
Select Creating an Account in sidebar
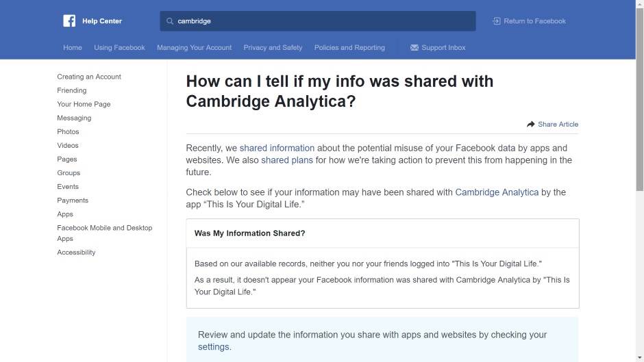point(89,77)
